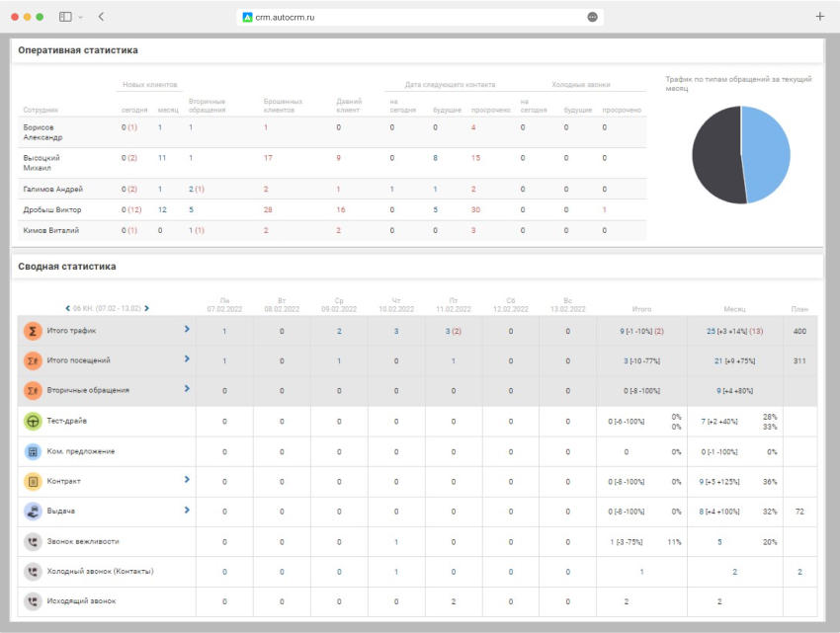Expand the Выдача row chevron
The width and height of the screenshot is (840, 633).
[187, 510]
